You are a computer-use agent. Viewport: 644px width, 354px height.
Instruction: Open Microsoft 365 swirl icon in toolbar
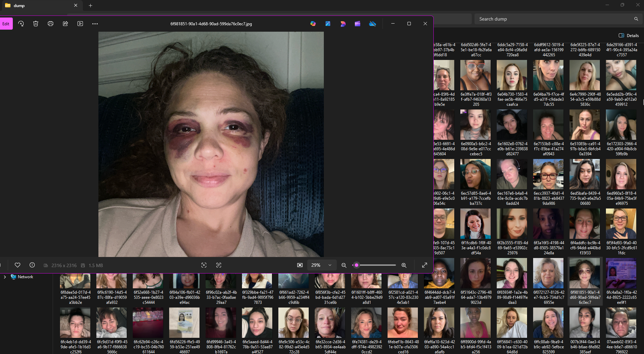(343, 24)
